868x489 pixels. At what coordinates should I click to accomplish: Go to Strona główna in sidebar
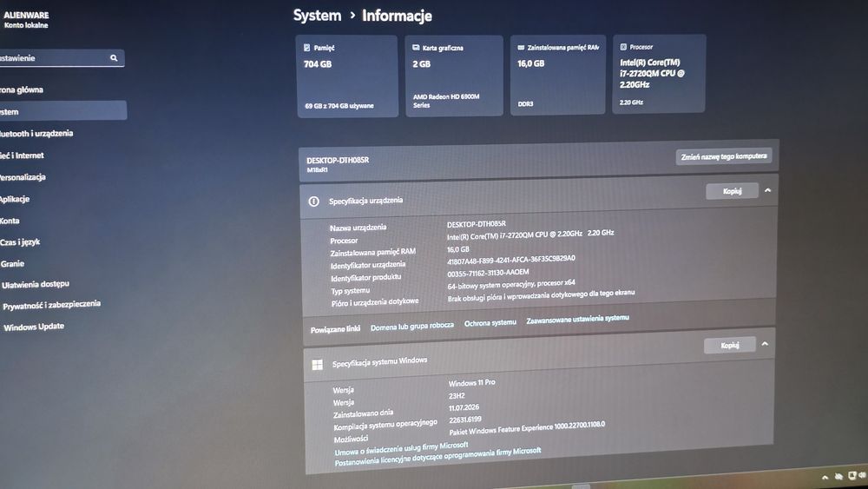tap(23, 89)
